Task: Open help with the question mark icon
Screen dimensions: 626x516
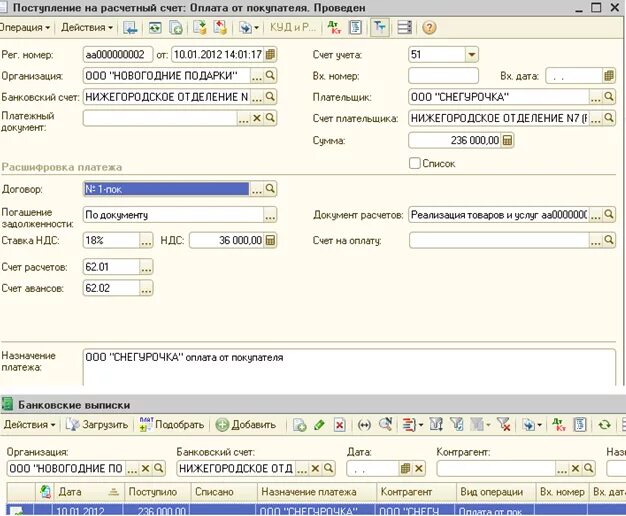Action: 429,28
